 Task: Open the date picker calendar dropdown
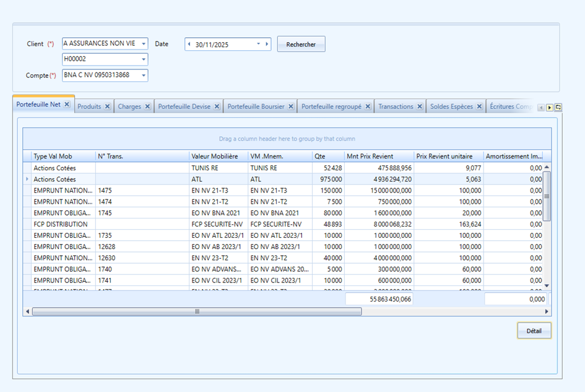tap(258, 44)
